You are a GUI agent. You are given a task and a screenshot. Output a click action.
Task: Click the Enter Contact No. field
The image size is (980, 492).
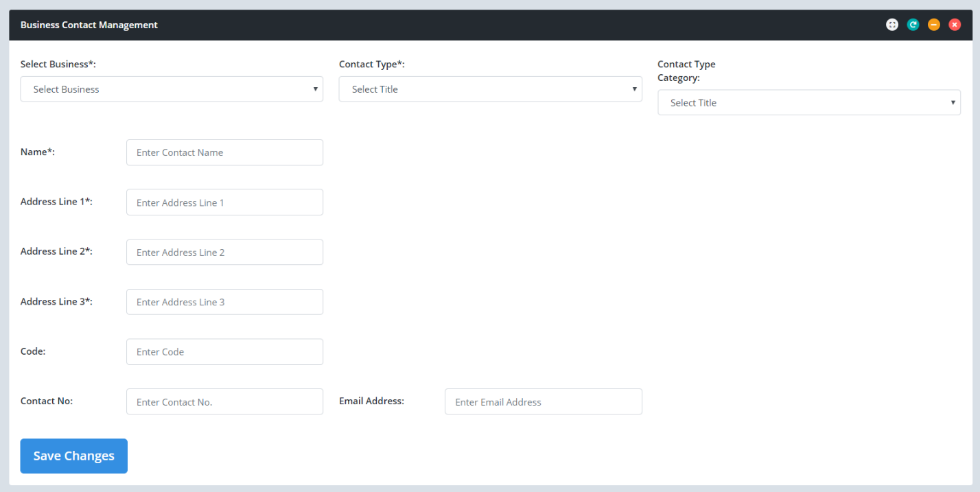pyautogui.click(x=224, y=402)
